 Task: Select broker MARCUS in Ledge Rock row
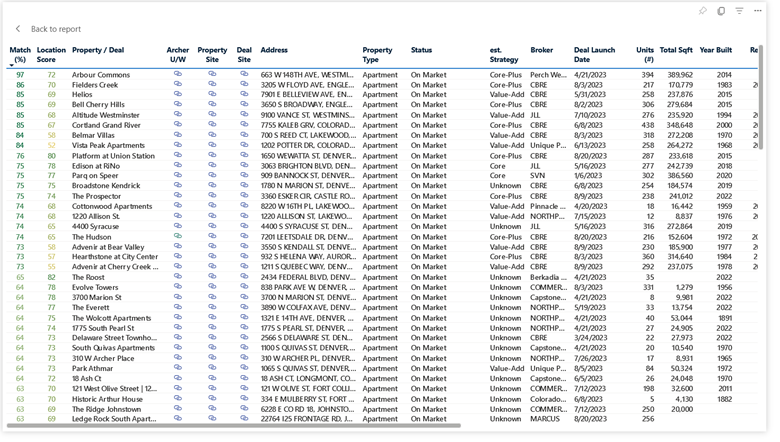(x=545, y=419)
